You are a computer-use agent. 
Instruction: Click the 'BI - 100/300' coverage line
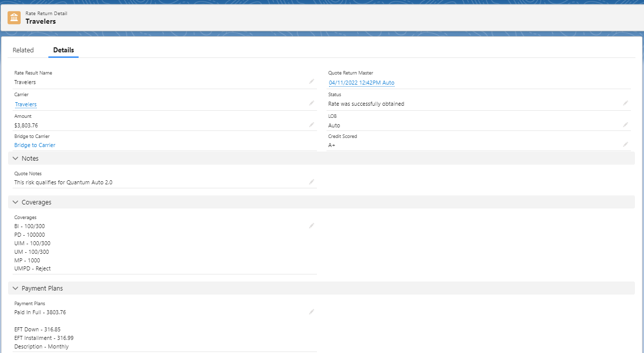pyautogui.click(x=30, y=226)
